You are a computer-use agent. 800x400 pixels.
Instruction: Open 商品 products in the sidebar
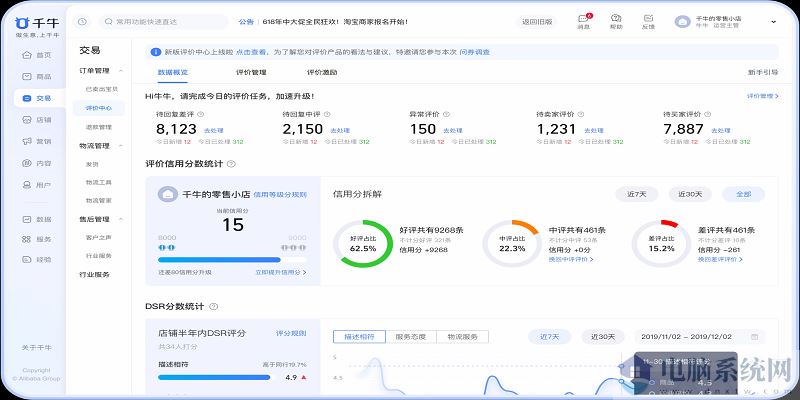click(x=35, y=76)
